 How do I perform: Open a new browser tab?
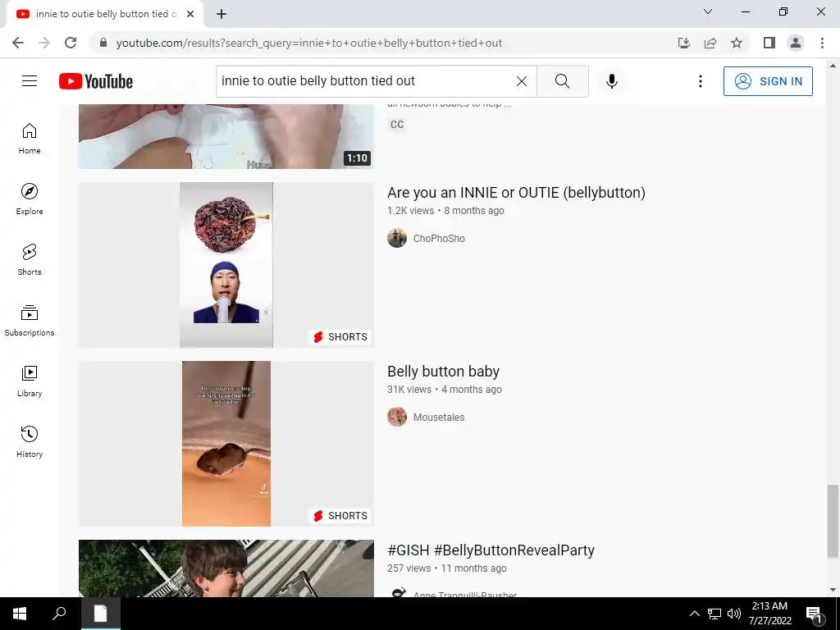pos(221,14)
